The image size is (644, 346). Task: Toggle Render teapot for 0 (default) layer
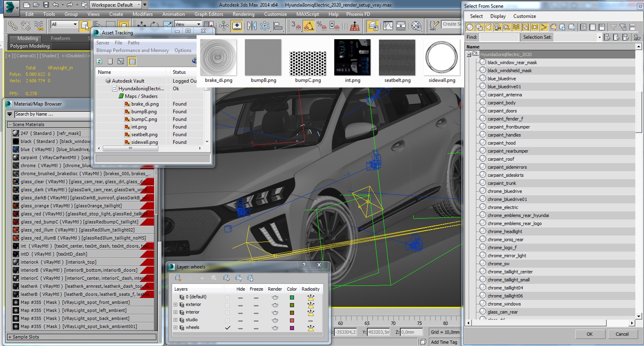point(275,297)
